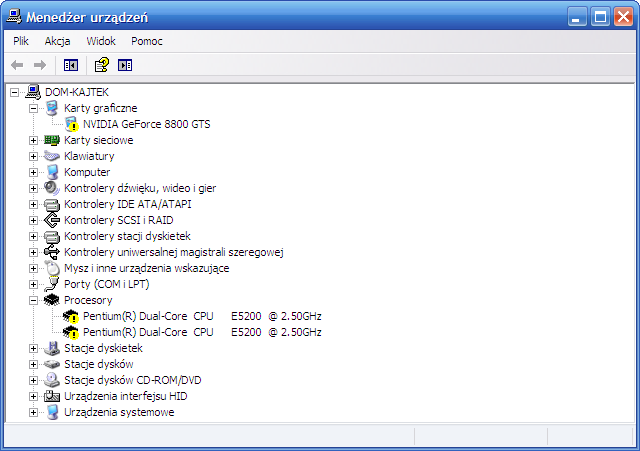The image size is (640, 451).
Task: Click the Stacje dysków drive icon
Action: point(52,364)
